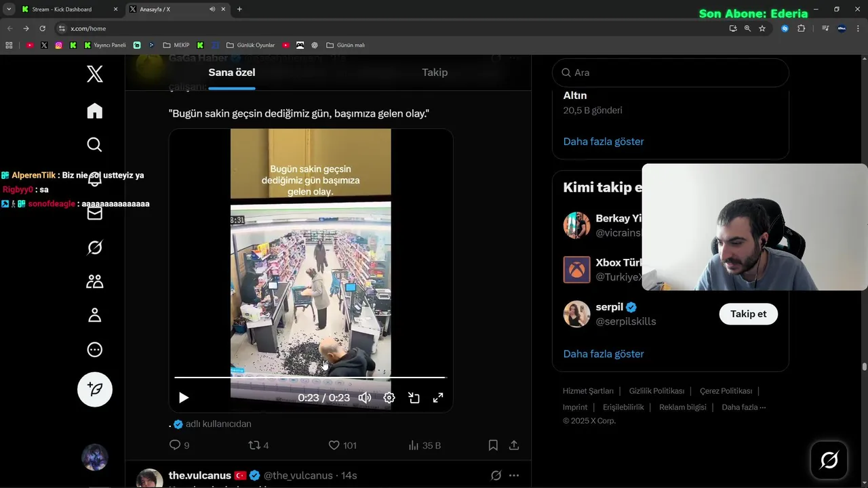Image resolution: width=868 pixels, height=488 pixels.
Task: Switch to Sana özel tab
Action: point(232,73)
